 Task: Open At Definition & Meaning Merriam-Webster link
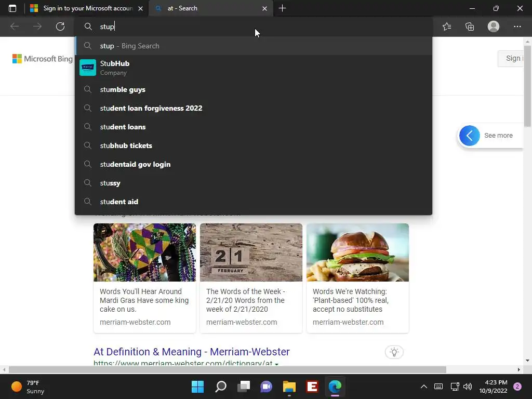[191, 352]
